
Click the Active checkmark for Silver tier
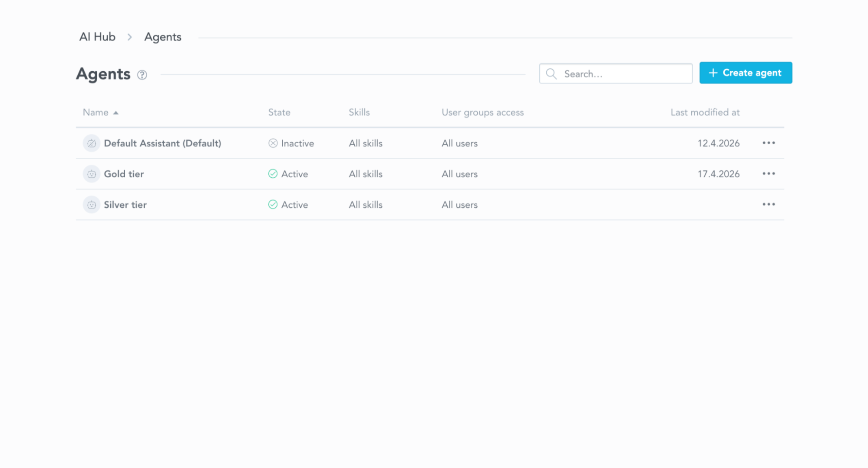[273, 204]
